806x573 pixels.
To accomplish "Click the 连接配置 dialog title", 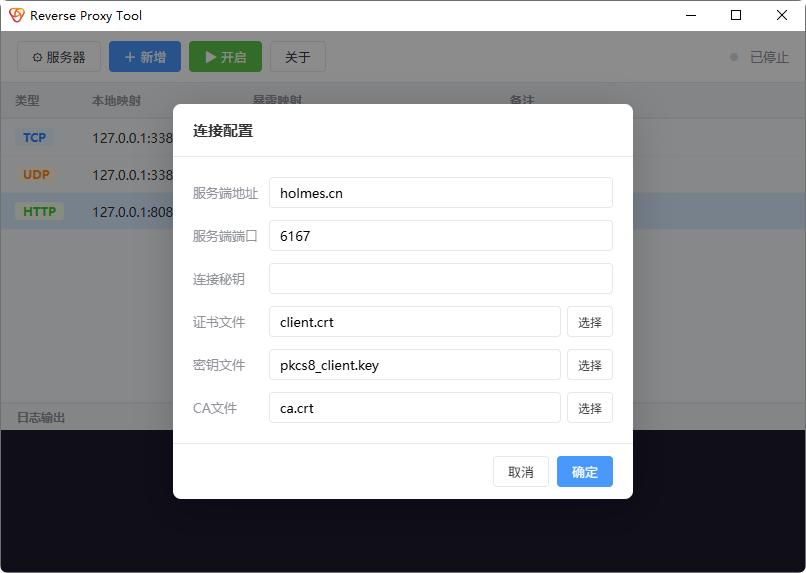I will click(x=223, y=131).
